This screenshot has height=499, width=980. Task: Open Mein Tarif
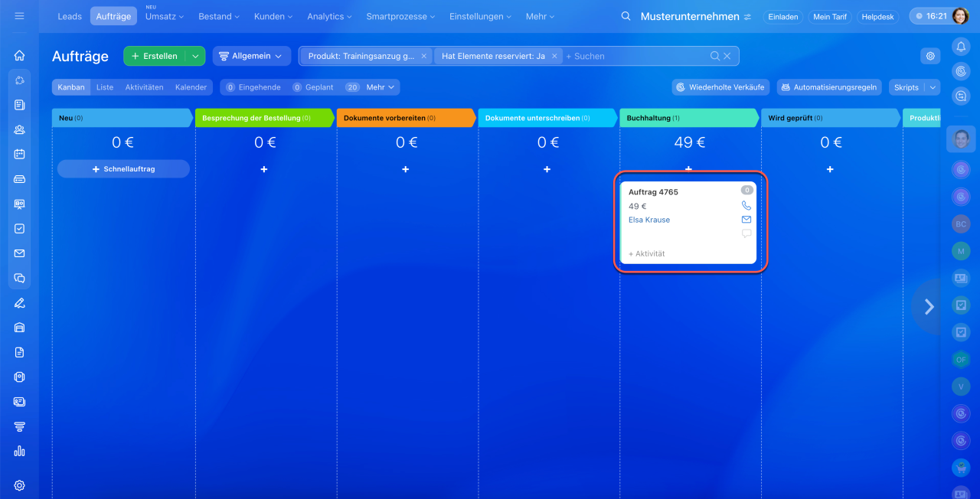click(830, 16)
